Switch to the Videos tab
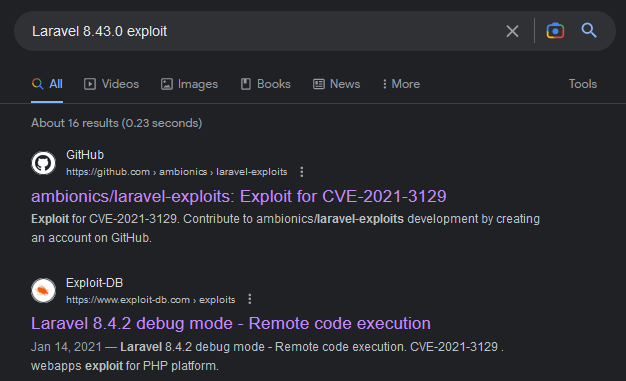The width and height of the screenshot is (626, 381). coord(111,84)
